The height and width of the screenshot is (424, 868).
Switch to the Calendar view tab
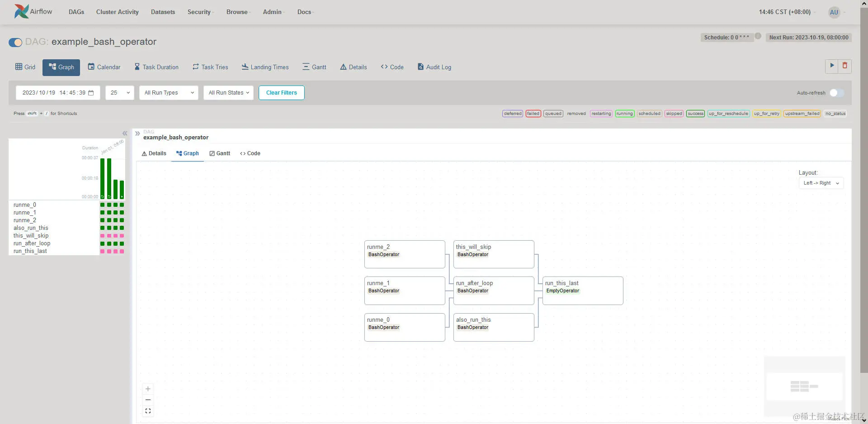104,67
